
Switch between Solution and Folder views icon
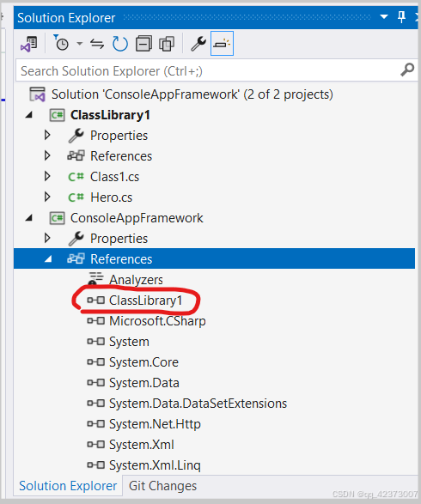(x=29, y=44)
